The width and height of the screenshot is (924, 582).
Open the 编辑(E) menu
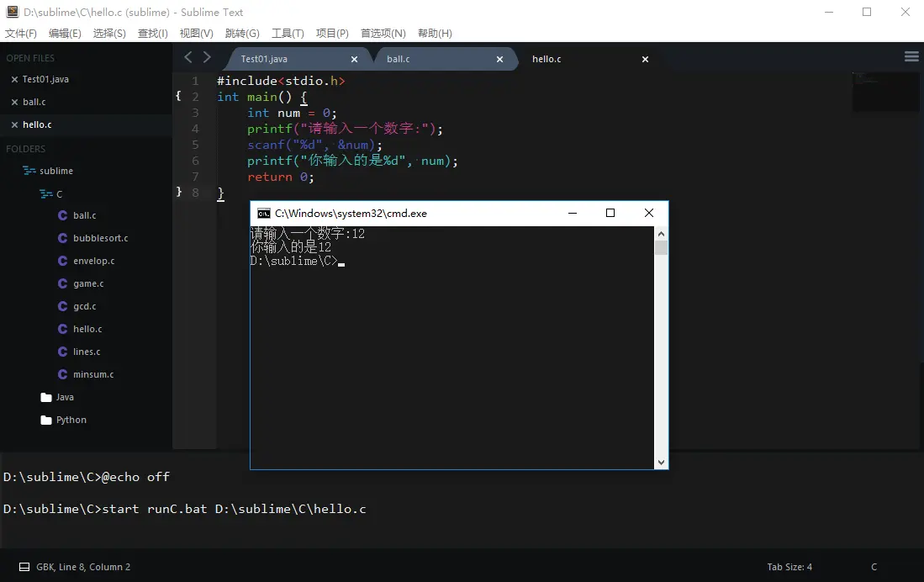(x=65, y=34)
